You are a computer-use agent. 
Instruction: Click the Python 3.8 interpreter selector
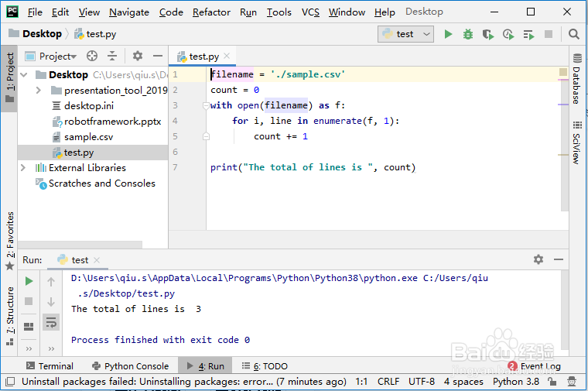(515, 382)
